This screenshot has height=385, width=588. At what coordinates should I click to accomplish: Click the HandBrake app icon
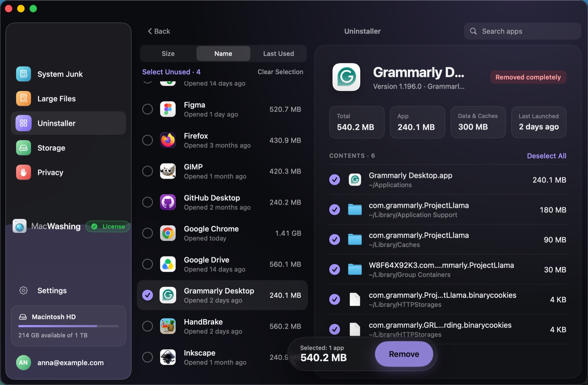[x=168, y=326]
